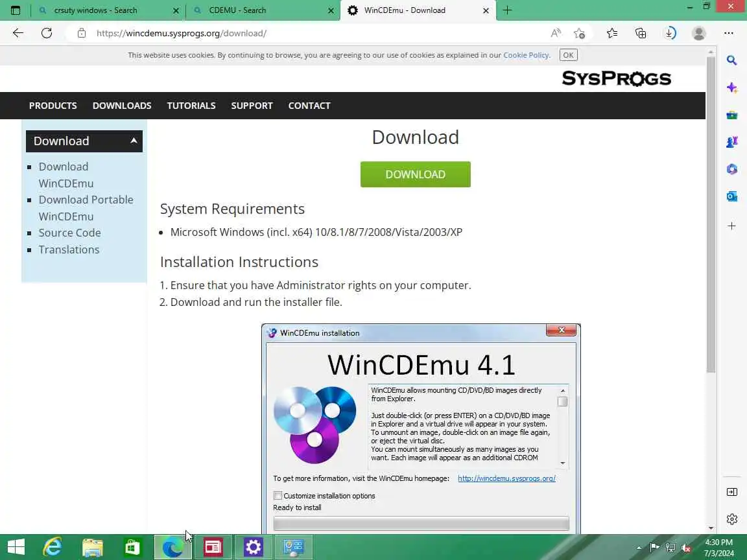The width and height of the screenshot is (747, 560).
Task: Open the sidebar Tools briefcase icon
Action: pos(731,115)
